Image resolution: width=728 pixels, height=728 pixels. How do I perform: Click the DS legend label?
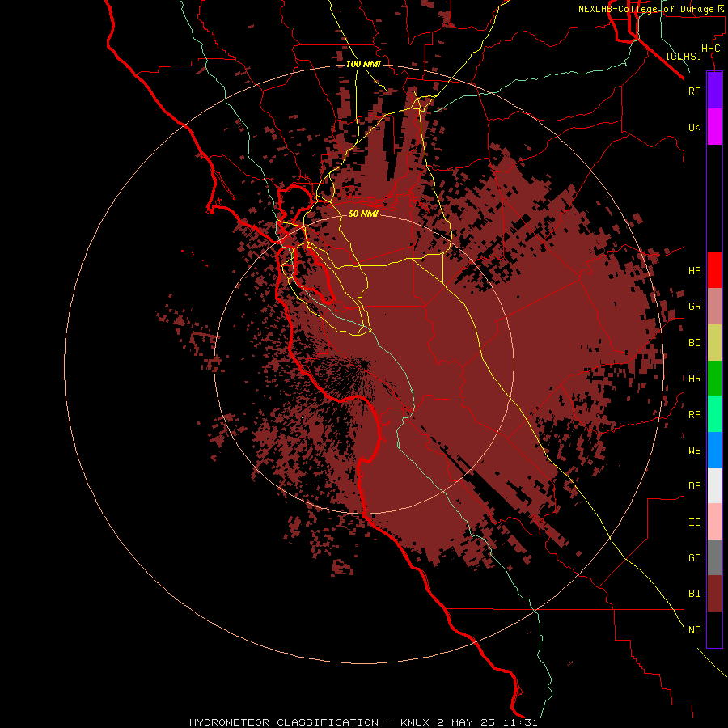click(x=694, y=486)
